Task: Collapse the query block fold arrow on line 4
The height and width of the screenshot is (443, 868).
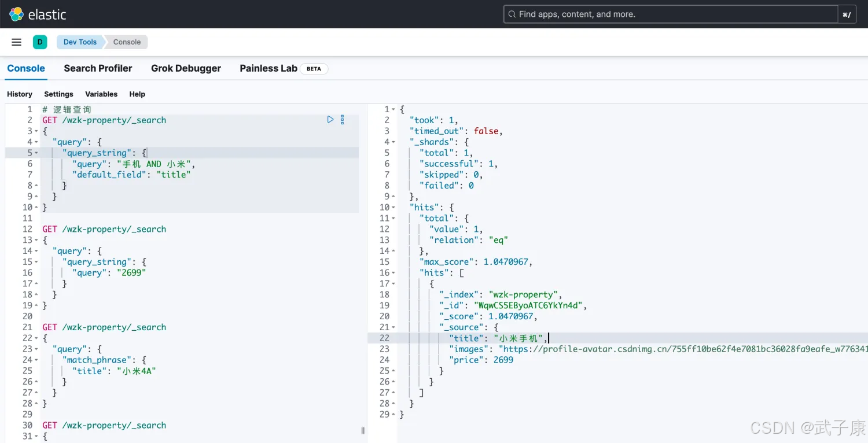Action: 36,142
